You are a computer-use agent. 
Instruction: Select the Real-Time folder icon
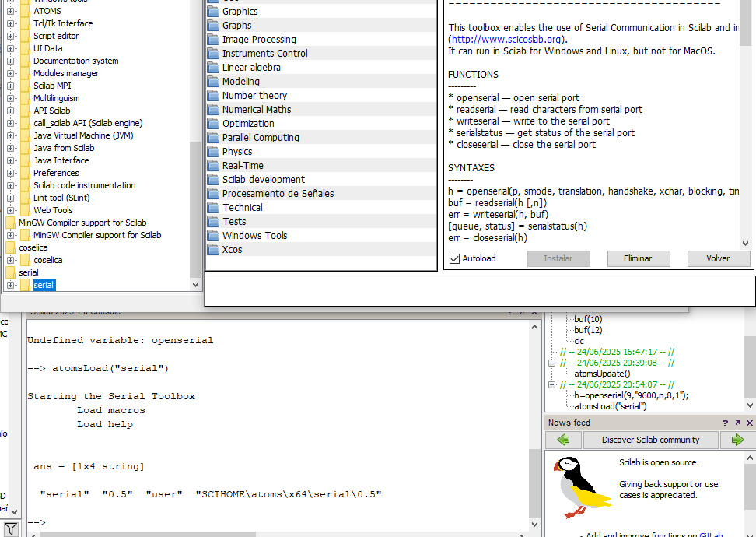[213, 166]
